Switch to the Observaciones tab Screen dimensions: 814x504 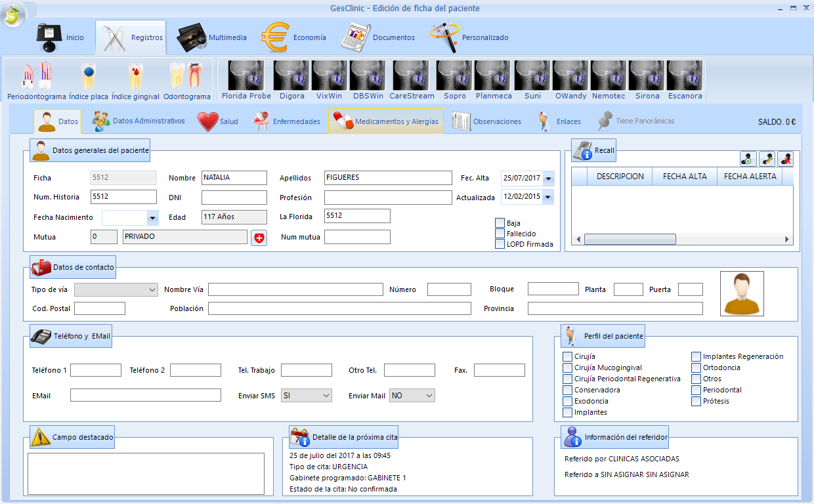click(x=486, y=121)
